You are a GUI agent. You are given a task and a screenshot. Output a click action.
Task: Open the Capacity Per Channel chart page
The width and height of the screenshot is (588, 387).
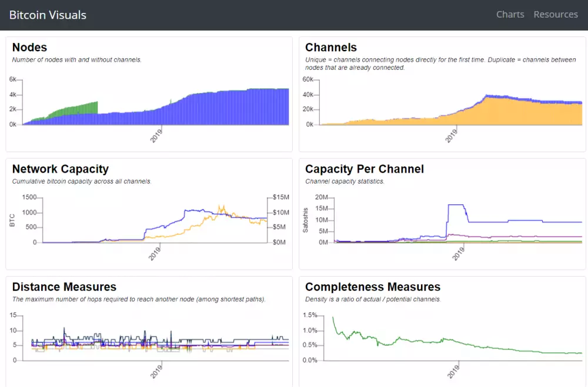(x=365, y=169)
